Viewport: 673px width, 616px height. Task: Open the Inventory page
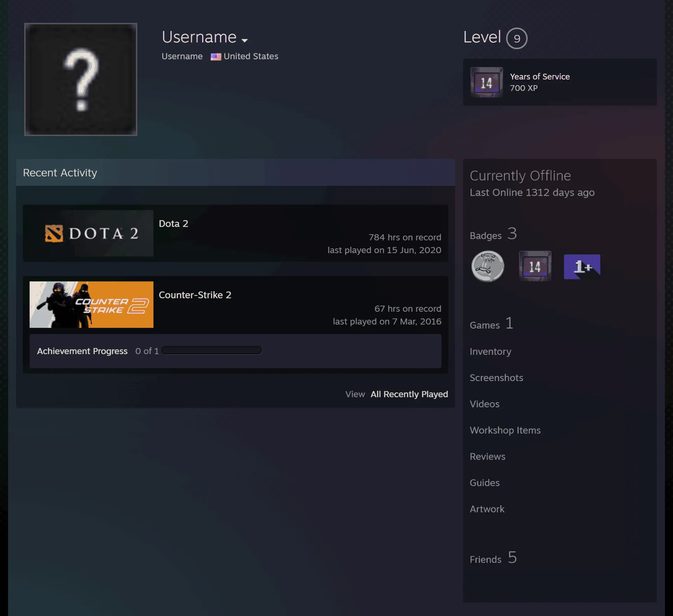pos(490,351)
